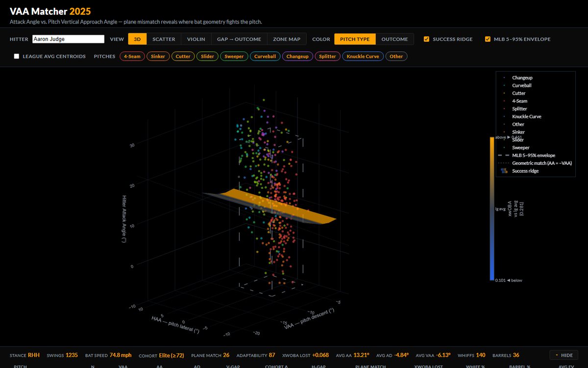Toggle the Knuckle Curve pitch filter chip
Viewport: 588px width, 368px height.
(363, 56)
